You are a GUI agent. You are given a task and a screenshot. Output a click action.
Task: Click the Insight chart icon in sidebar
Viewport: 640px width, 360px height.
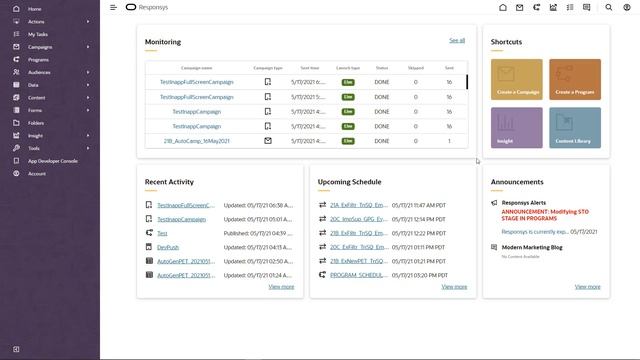point(16,135)
